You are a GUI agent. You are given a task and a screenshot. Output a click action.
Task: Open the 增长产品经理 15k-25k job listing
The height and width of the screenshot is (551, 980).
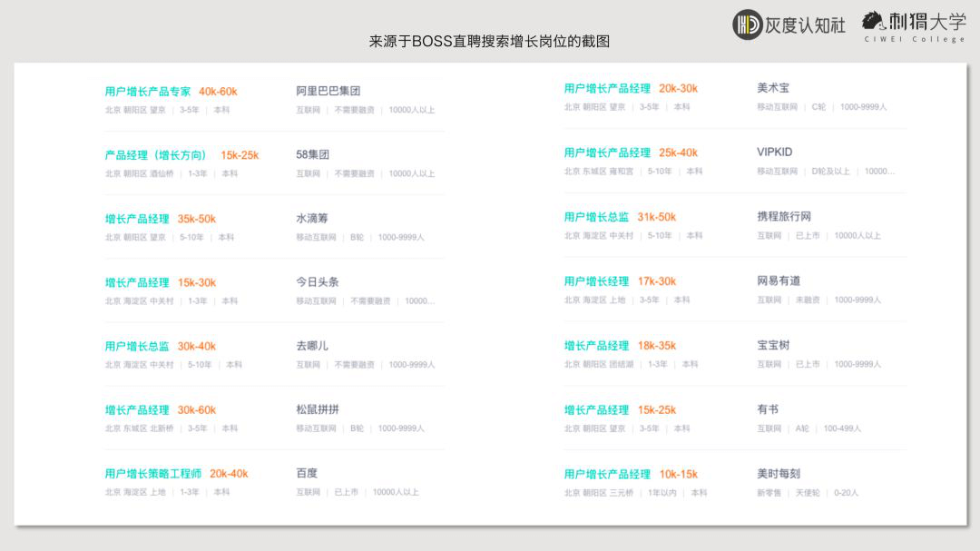tap(596, 410)
